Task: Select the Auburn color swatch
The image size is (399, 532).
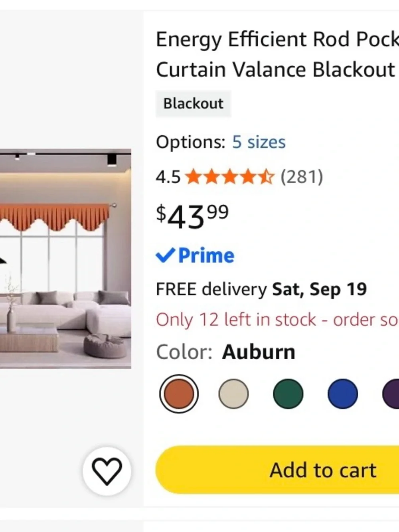Action: pyautogui.click(x=179, y=394)
